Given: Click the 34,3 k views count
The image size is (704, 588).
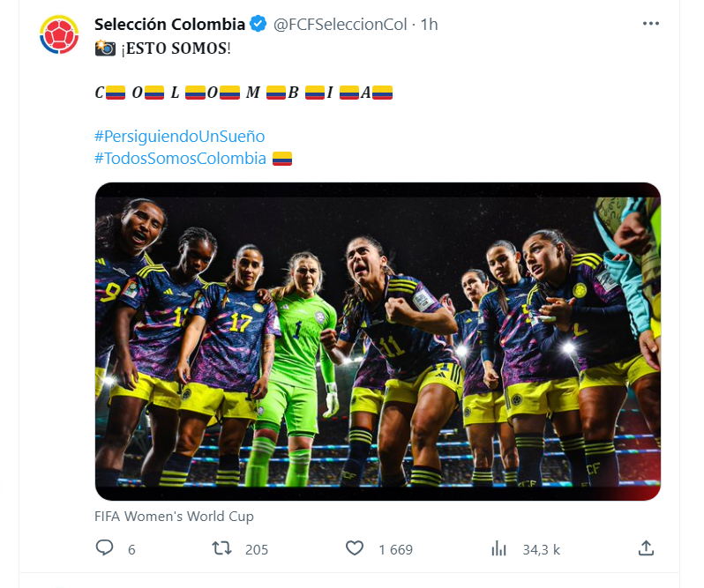Looking at the screenshot, I should pos(541,549).
